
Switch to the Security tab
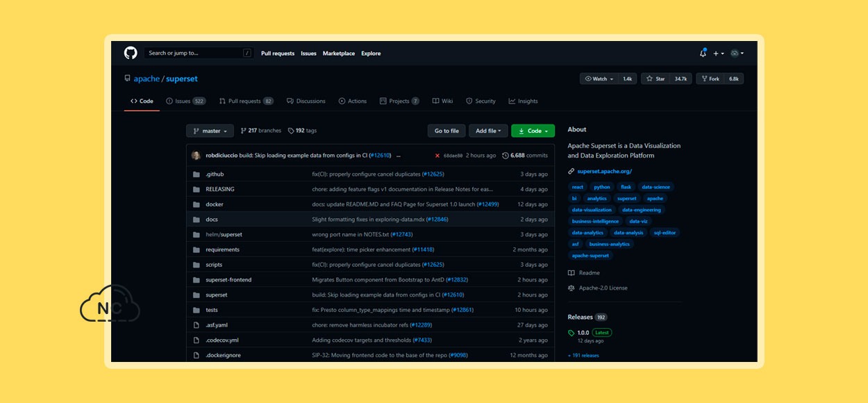tap(481, 101)
